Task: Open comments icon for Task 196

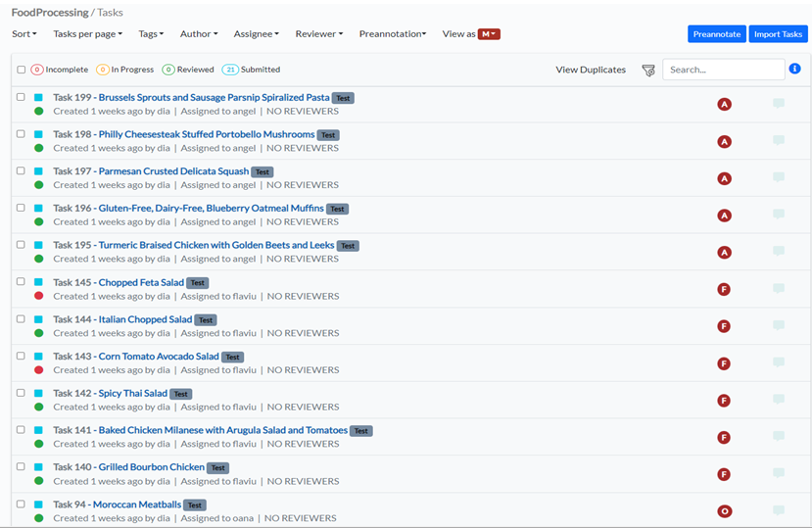Action: click(779, 214)
